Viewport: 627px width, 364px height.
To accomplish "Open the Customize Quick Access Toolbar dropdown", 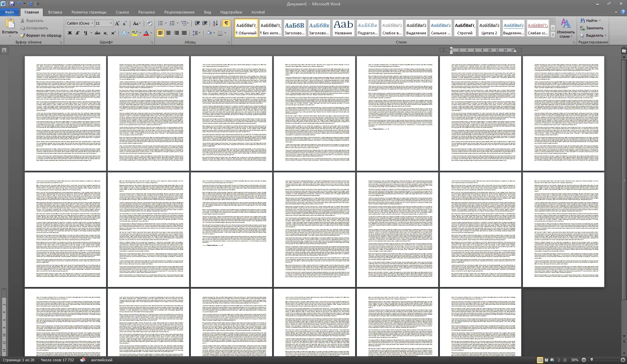I will tap(38, 4).
